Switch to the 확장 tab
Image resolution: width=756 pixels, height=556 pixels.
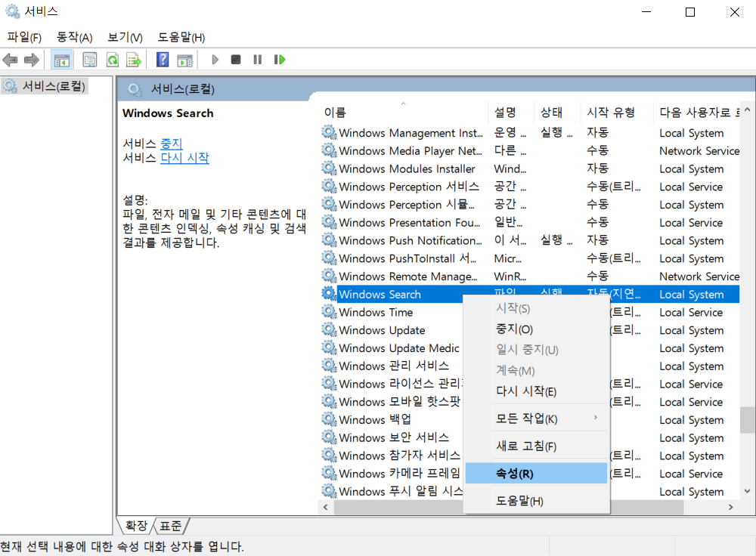pos(136,525)
